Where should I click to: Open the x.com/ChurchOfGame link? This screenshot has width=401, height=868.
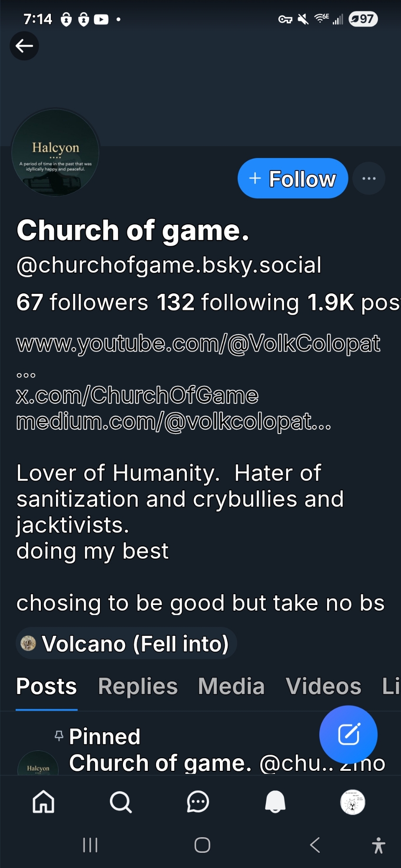[x=137, y=395]
